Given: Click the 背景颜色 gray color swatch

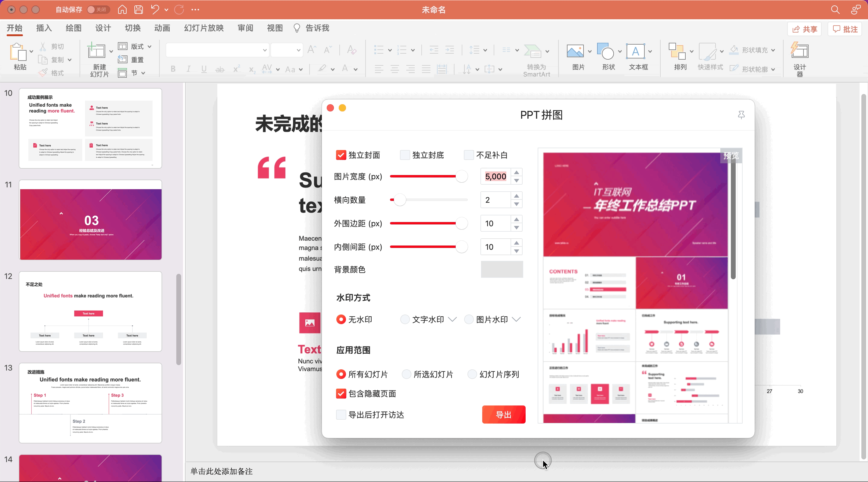Looking at the screenshot, I should (502, 269).
